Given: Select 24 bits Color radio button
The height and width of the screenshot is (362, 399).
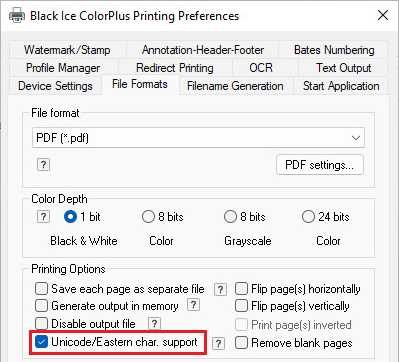Looking at the screenshot, I should pos(308,217).
